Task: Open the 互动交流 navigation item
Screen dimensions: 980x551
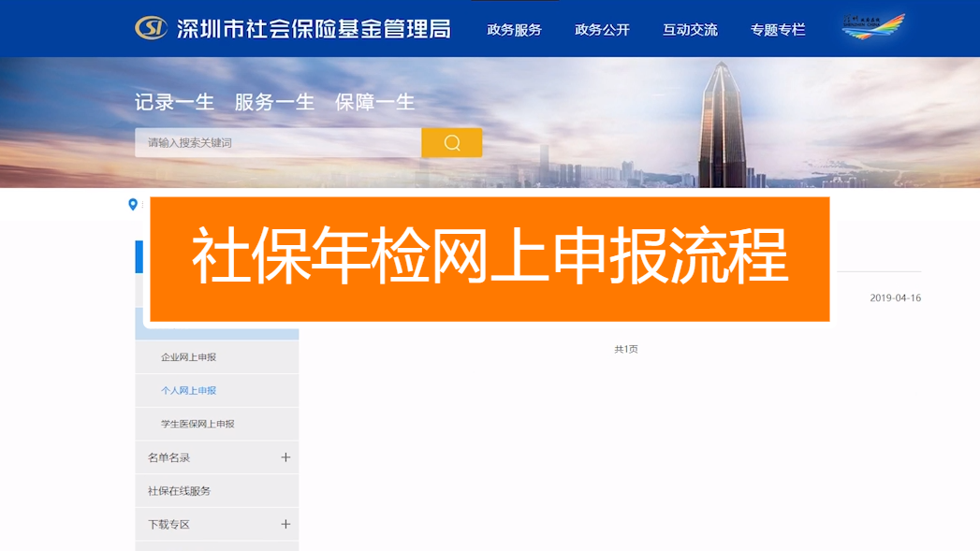Action: click(689, 29)
